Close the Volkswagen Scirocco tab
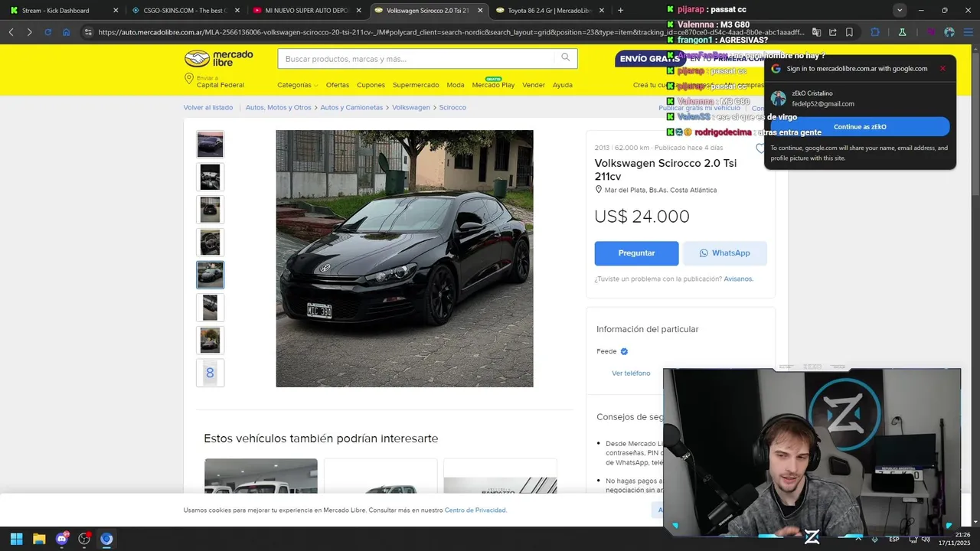980x551 pixels. pyautogui.click(x=480, y=11)
